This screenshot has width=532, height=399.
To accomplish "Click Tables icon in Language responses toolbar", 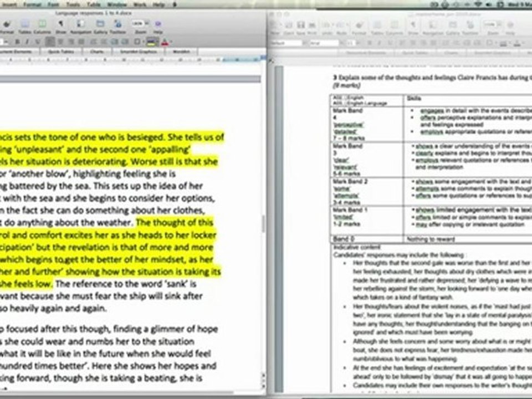I will 25,24.
